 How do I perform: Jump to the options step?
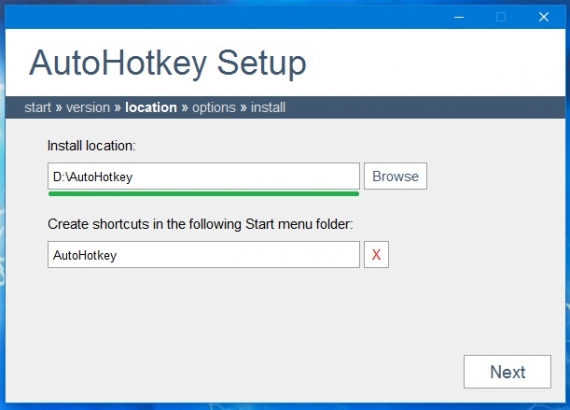pyautogui.click(x=214, y=108)
